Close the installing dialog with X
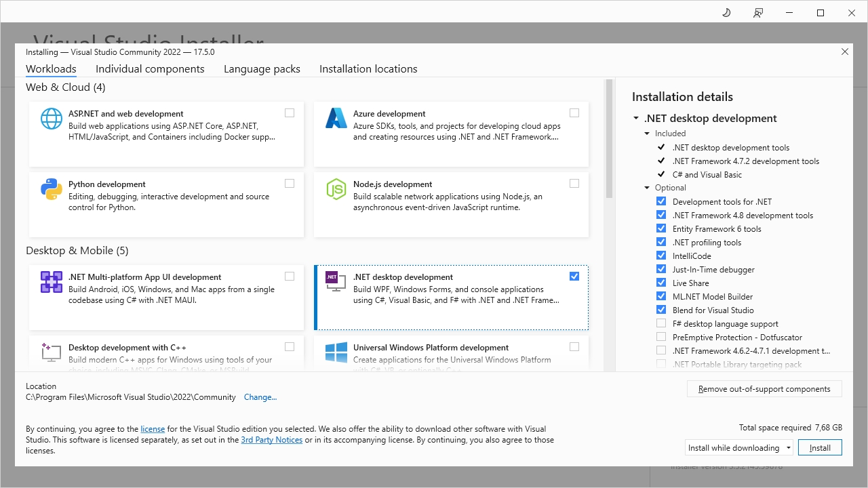 (845, 52)
